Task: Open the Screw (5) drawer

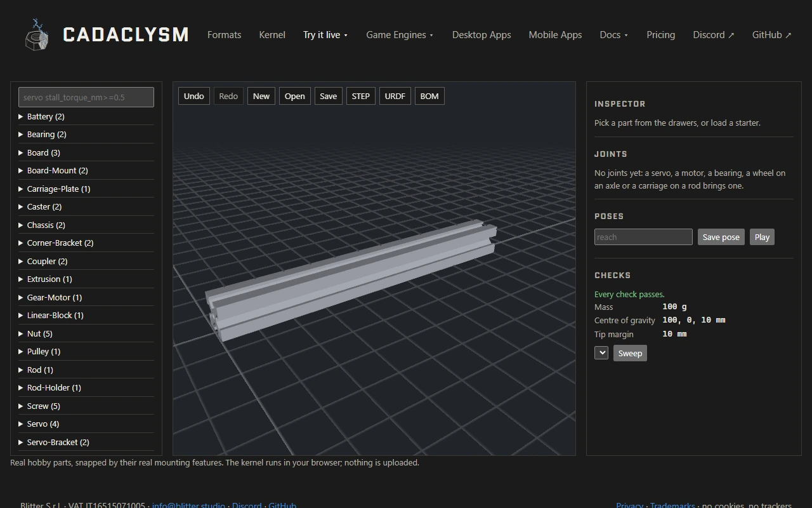Action: 86,406
